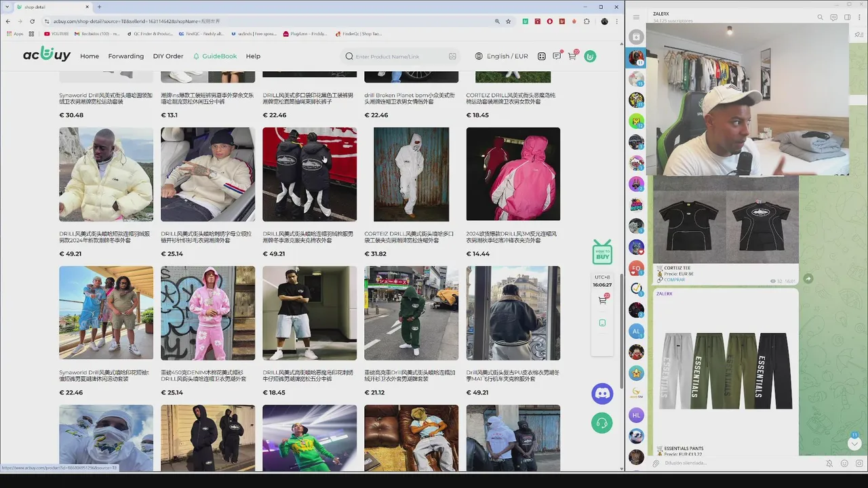Open the FO avatar chat in Telegram

[x=636, y=268]
